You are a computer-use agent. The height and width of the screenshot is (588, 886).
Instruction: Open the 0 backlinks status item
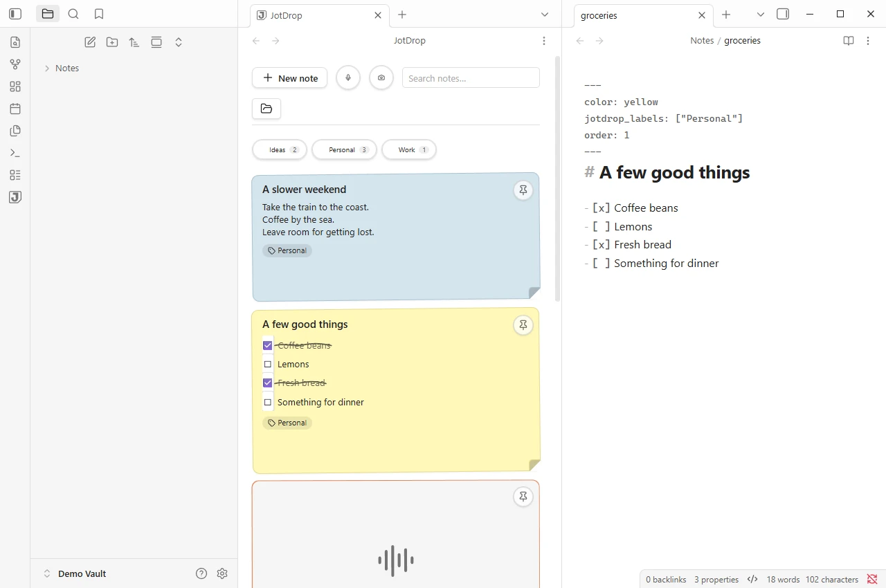pyautogui.click(x=666, y=580)
